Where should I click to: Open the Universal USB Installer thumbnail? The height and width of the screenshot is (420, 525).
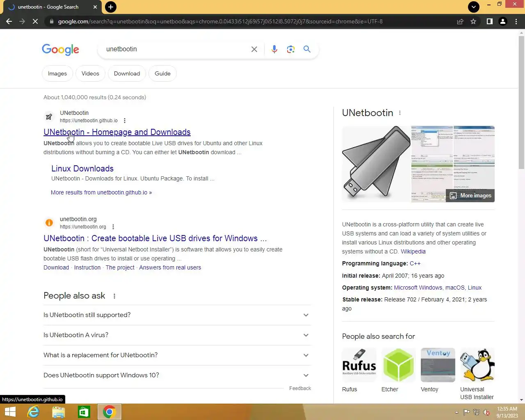(477, 365)
